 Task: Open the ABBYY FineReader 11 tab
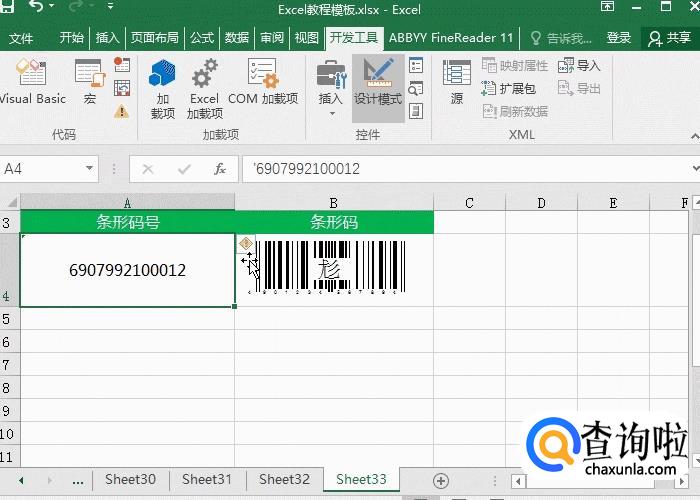(451, 38)
